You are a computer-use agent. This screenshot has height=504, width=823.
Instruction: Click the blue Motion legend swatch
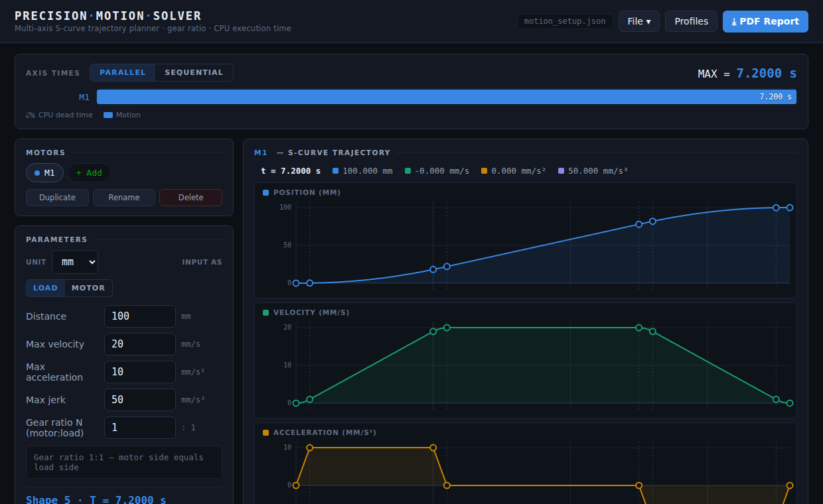tap(108, 115)
